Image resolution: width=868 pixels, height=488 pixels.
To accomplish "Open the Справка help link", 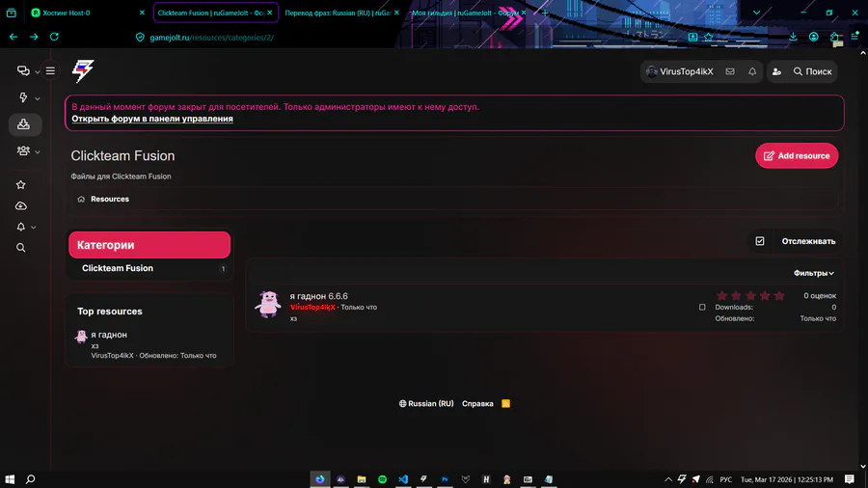I will [477, 403].
